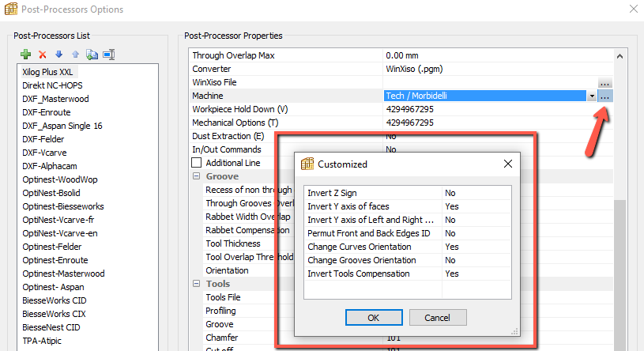Select Direkt NC-HOPS post-processor
This screenshot has width=644, height=351.
tap(53, 85)
